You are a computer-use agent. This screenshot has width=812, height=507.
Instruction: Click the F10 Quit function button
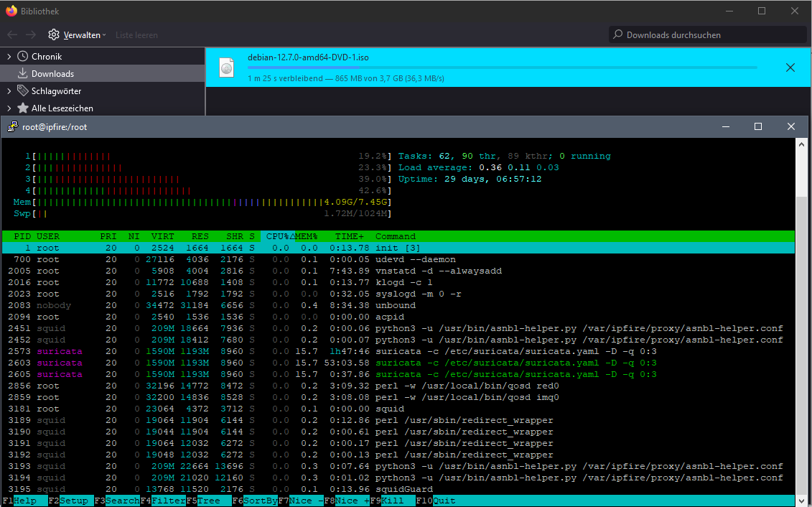pos(436,501)
